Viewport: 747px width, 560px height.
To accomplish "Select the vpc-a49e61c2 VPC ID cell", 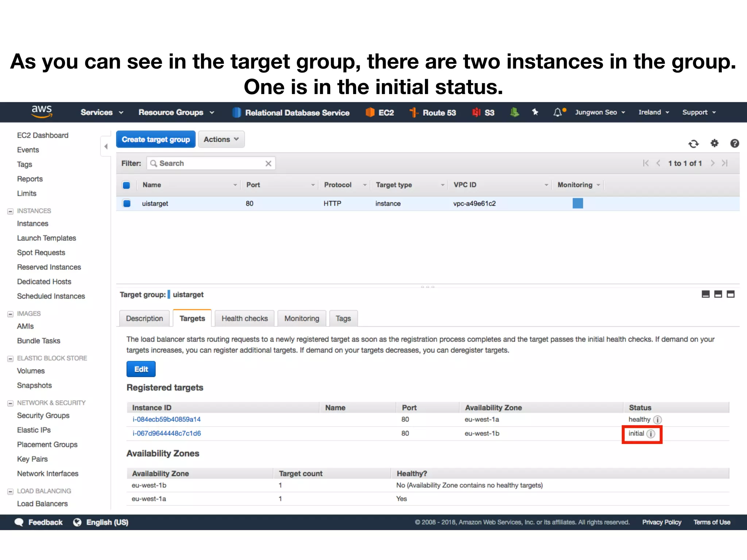I will (x=474, y=203).
